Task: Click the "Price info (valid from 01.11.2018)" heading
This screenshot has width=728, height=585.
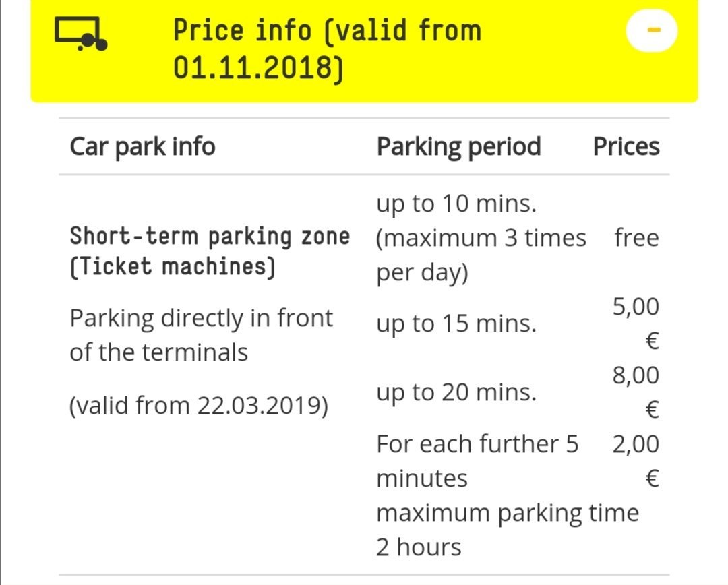Action: (x=327, y=49)
